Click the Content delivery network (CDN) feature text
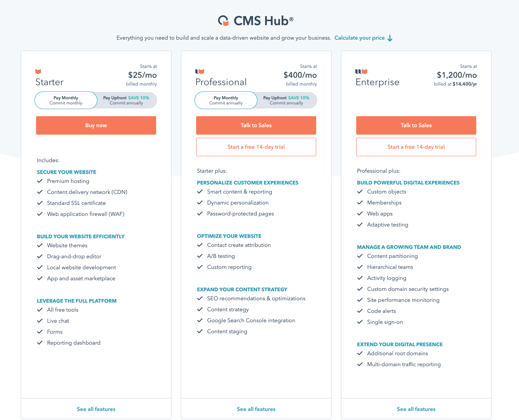This screenshot has width=519, height=420. point(87,192)
